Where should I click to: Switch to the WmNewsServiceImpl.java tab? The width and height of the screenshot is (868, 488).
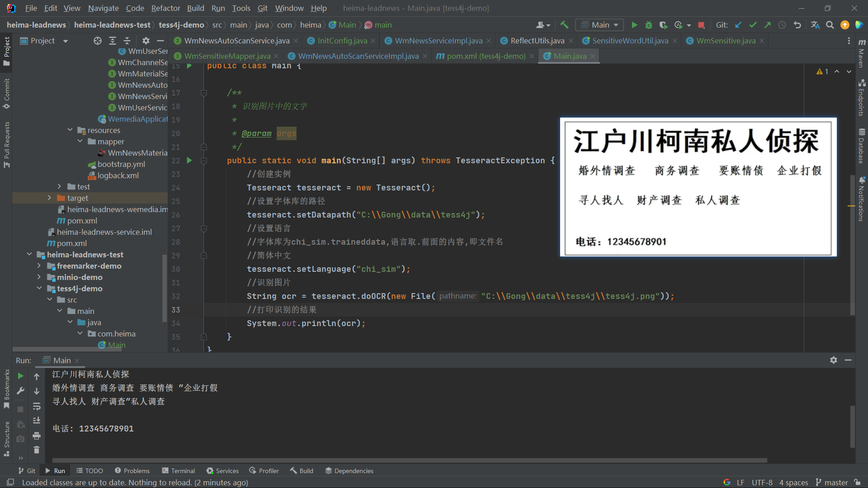click(x=438, y=41)
